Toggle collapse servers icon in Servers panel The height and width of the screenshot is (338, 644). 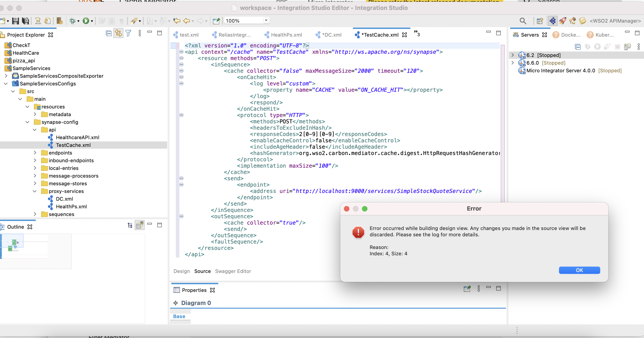pos(578,47)
